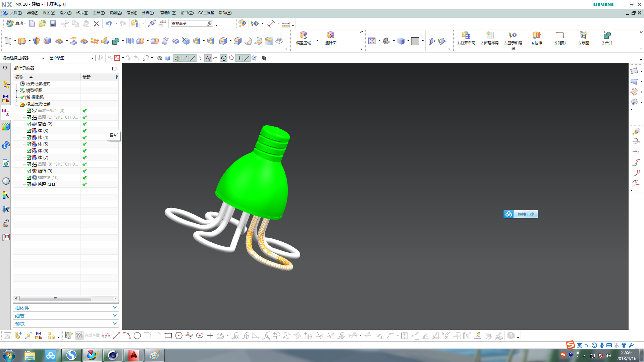Open the Part Navigator sidebar icon

[x=6, y=113]
